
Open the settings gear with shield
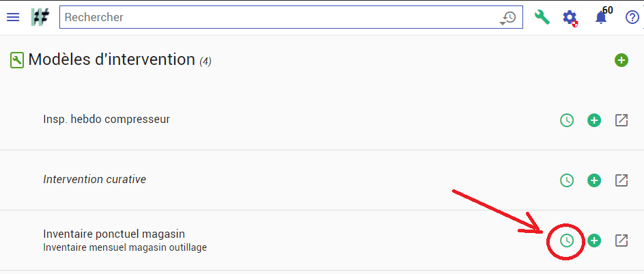pyautogui.click(x=570, y=18)
